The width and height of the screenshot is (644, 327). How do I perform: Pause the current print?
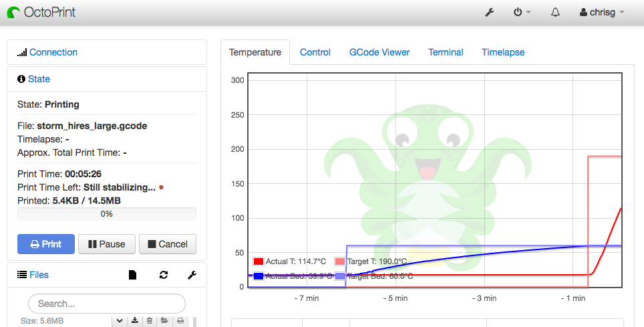(107, 244)
